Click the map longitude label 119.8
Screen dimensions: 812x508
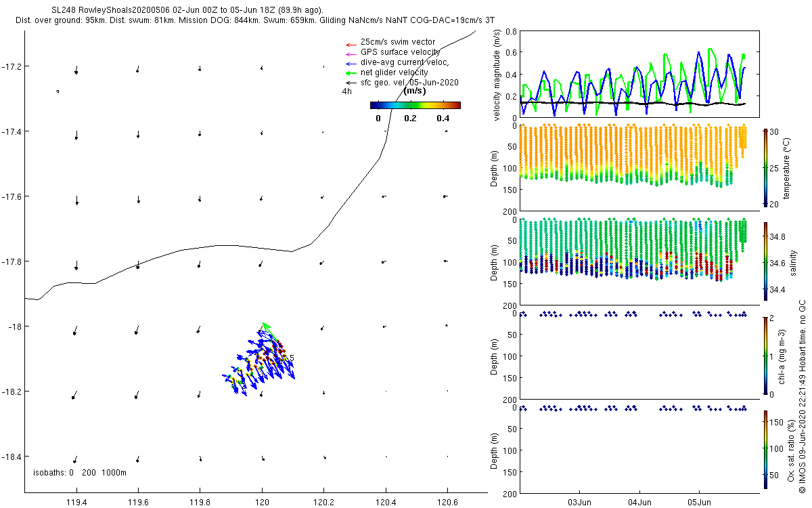(200, 502)
